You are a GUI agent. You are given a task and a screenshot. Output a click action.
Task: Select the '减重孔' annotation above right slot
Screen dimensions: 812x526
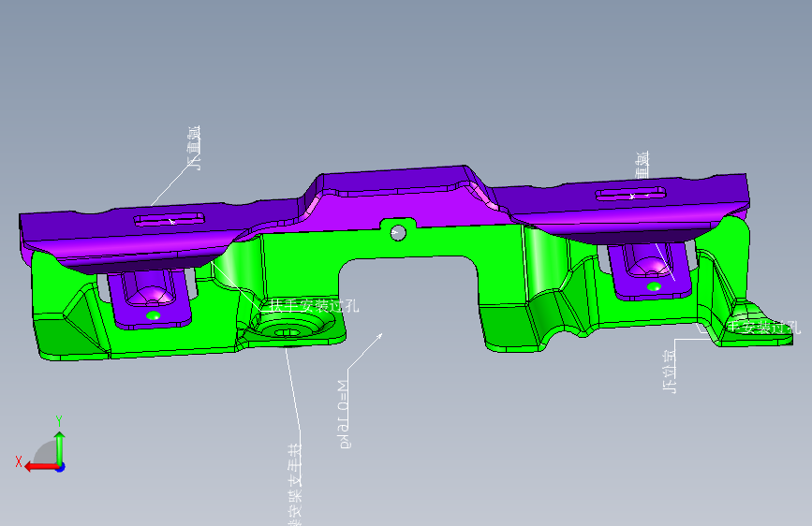click(642, 166)
